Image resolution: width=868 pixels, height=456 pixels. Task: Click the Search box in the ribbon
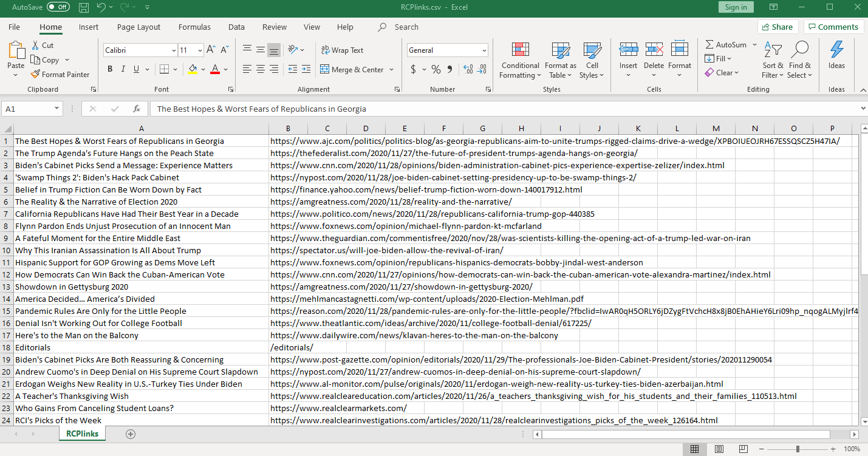(406, 27)
